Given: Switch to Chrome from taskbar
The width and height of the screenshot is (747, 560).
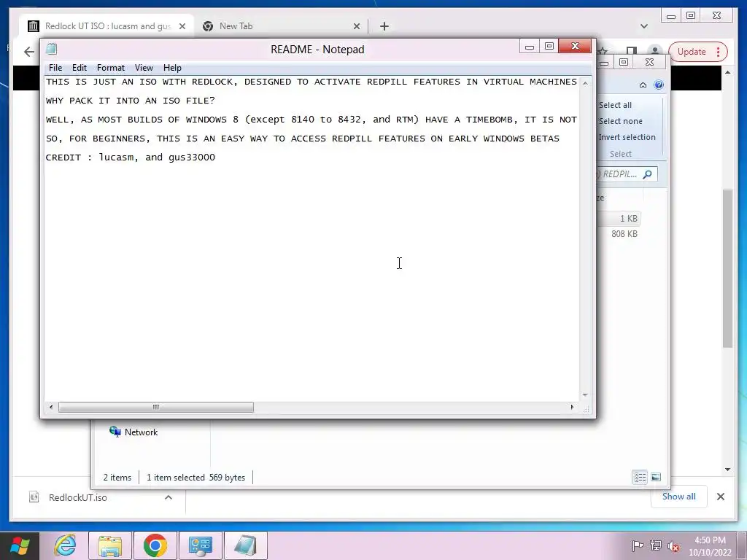Looking at the screenshot, I should point(155,545).
